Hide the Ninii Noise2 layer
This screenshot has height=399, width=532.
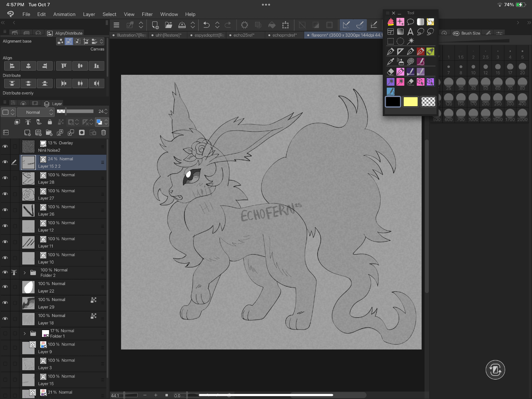(x=5, y=146)
